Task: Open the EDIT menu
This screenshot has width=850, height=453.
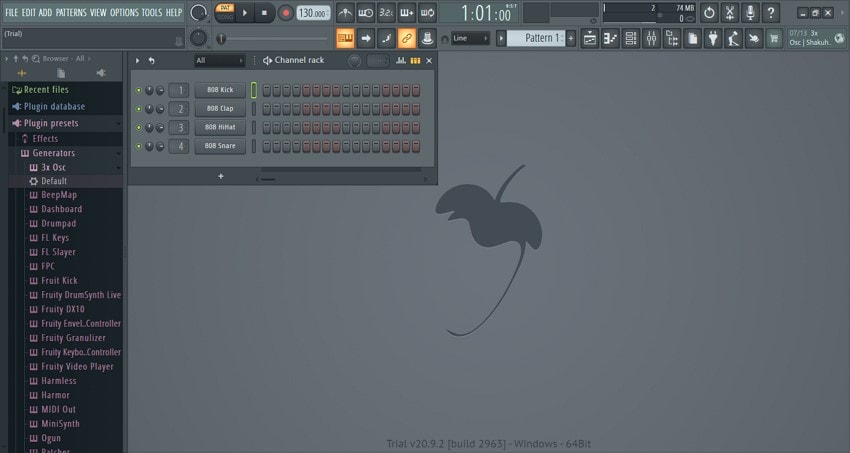Action: (28, 12)
